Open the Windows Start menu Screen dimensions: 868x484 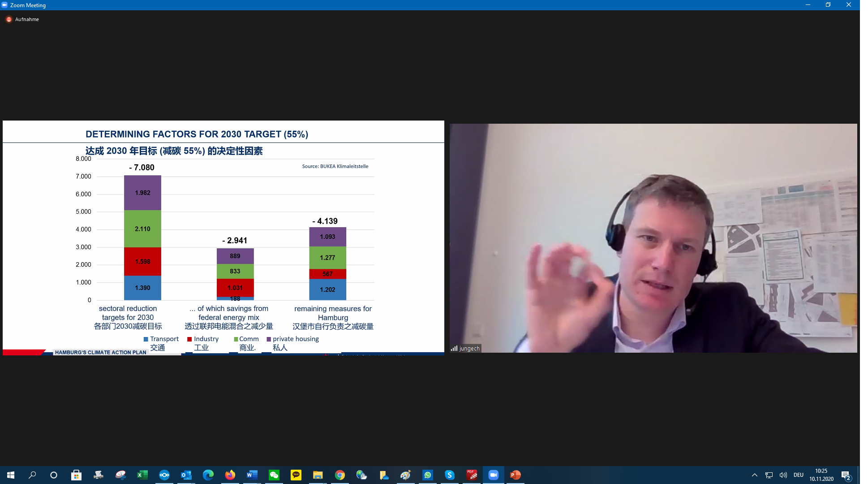pos(11,475)
